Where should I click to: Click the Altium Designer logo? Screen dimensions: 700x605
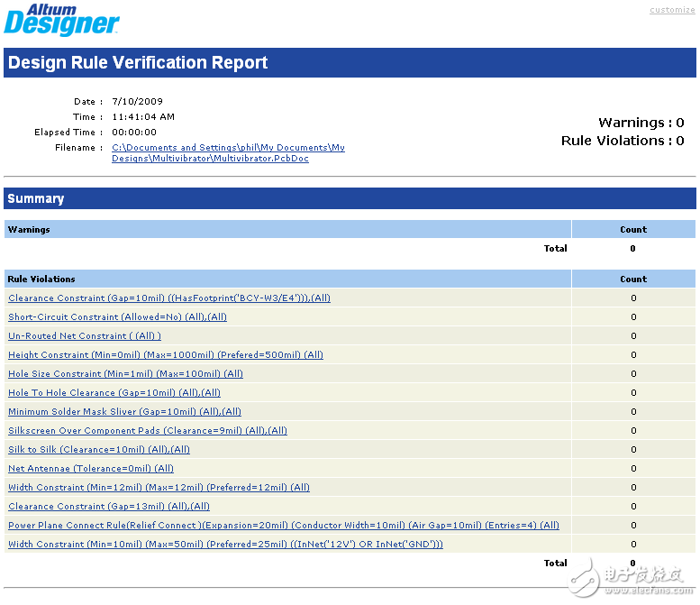click(x=61, y=20)
